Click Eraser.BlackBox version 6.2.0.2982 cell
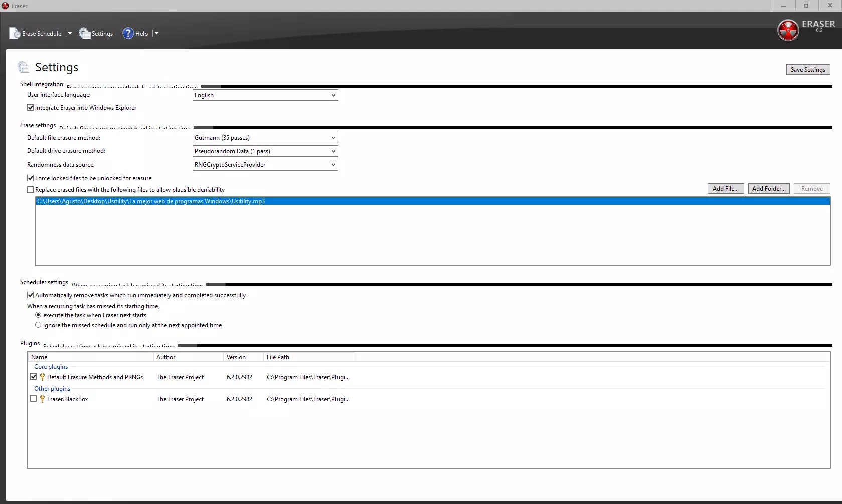 (239, 399)
